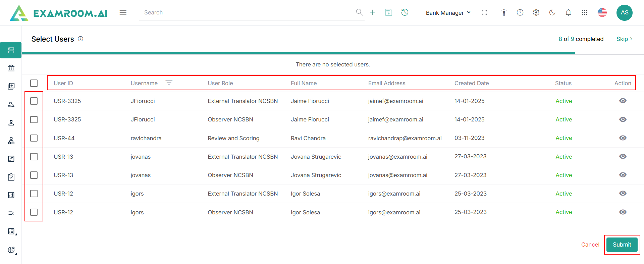
Task: Click the info icon beside Select Users
Action: tap(80, 39)
